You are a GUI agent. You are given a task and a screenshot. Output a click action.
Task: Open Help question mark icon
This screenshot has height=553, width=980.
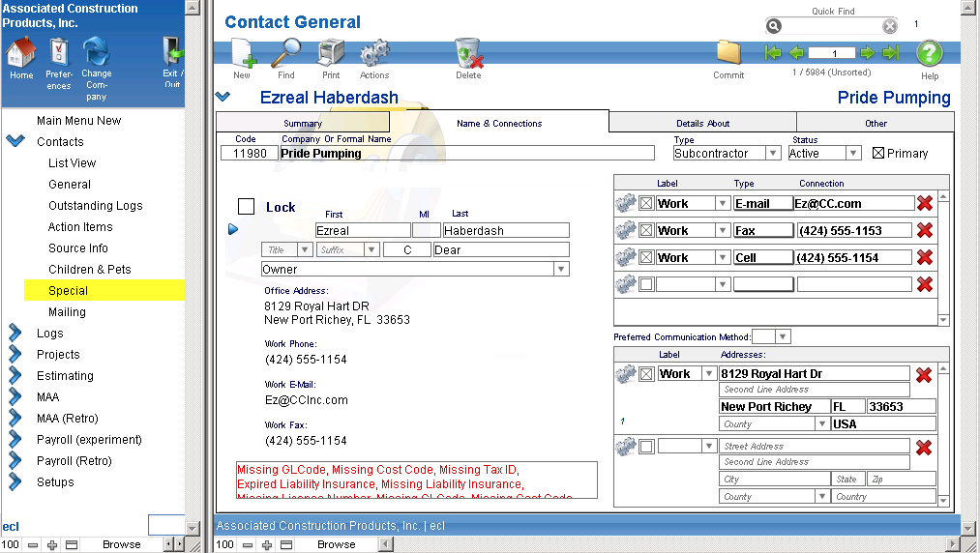[929, 54]
